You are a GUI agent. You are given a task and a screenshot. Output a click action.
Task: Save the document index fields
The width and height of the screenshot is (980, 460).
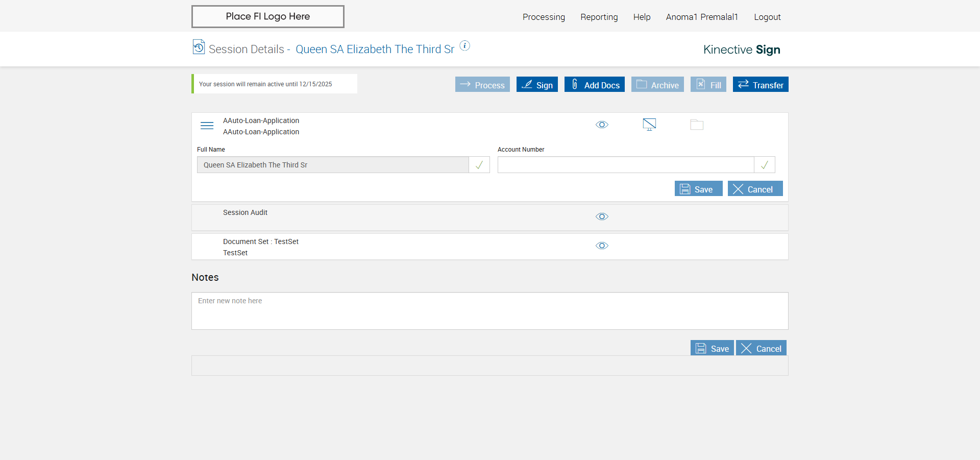click(698, 188)
